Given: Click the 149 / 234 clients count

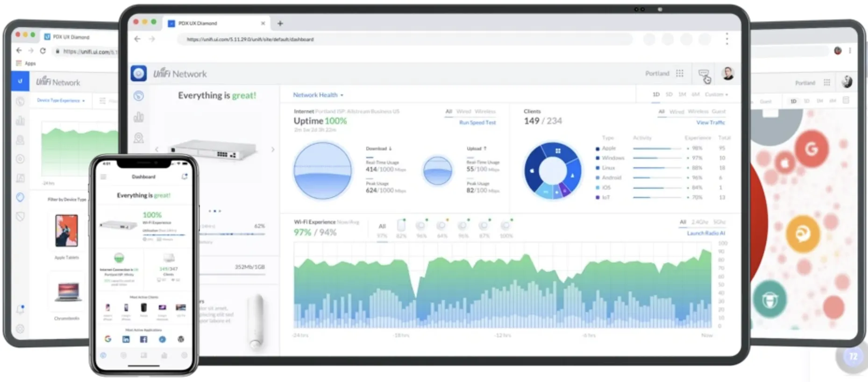Looking at the screenshot, I should point(543,121).
